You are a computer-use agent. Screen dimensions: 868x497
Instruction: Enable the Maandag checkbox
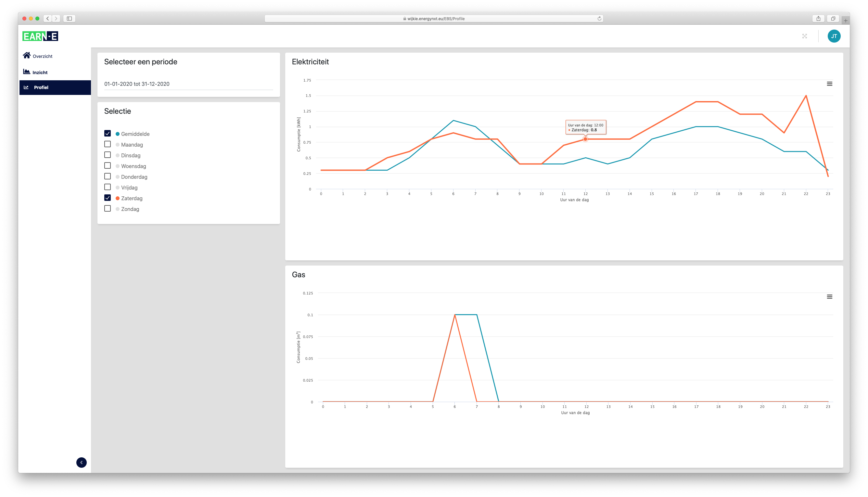[x=108, y=144]
